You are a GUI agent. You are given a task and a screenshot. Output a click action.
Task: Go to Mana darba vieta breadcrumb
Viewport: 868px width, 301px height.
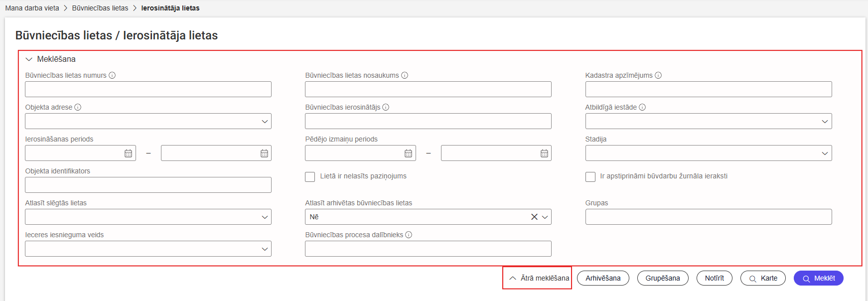(x=32, y=8)
